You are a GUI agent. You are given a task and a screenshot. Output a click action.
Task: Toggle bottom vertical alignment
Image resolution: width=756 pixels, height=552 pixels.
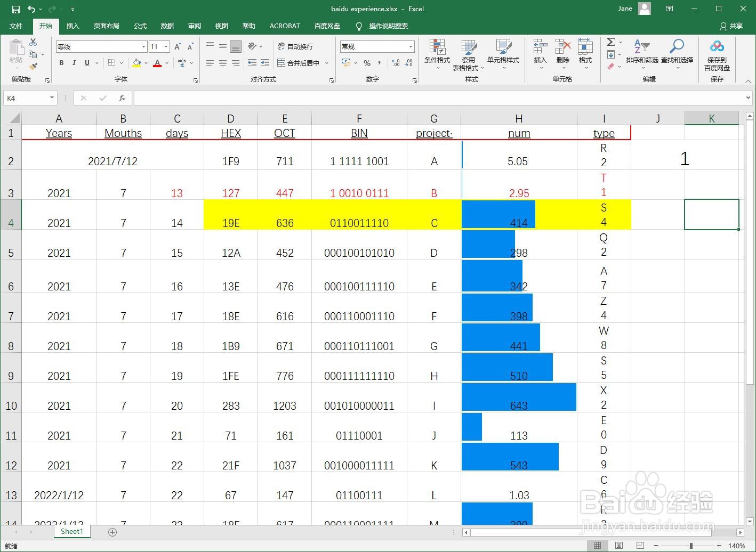pos(235,47)
